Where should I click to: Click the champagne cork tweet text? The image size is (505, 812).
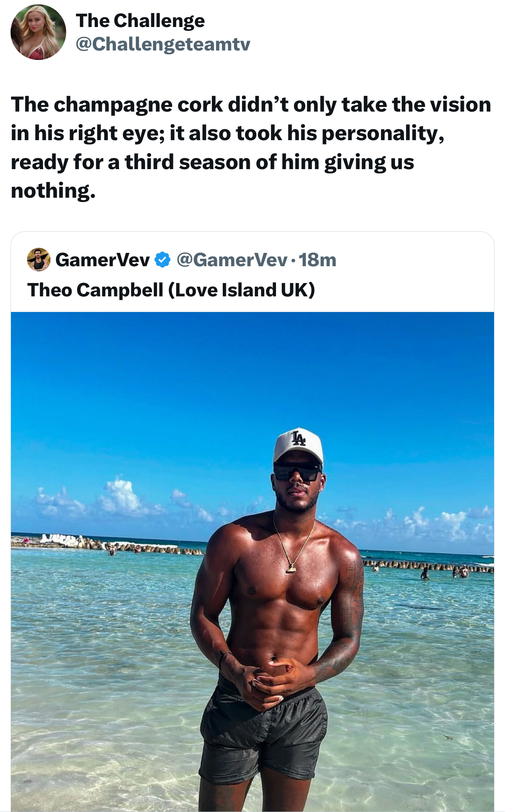point(251,148)
